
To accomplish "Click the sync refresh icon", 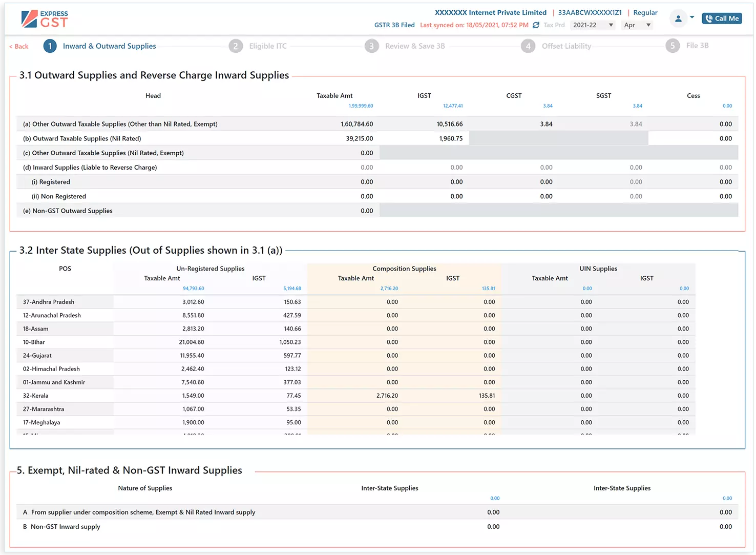I will point(536,25).
